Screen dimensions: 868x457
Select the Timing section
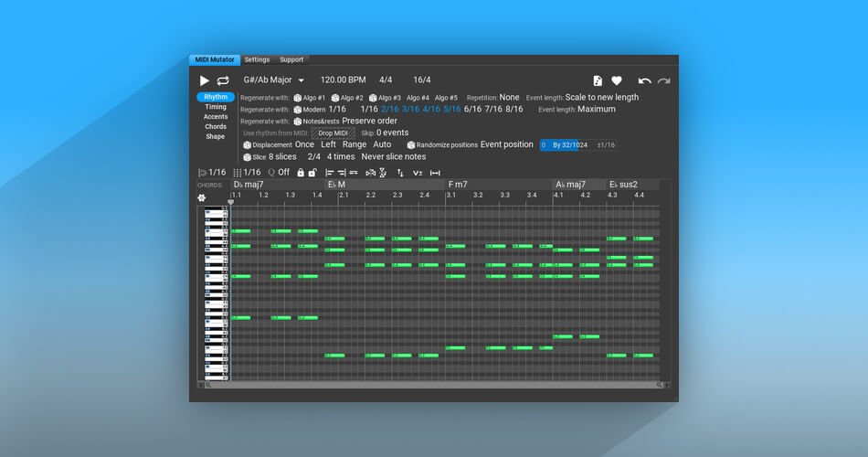[x=216, y=107]
